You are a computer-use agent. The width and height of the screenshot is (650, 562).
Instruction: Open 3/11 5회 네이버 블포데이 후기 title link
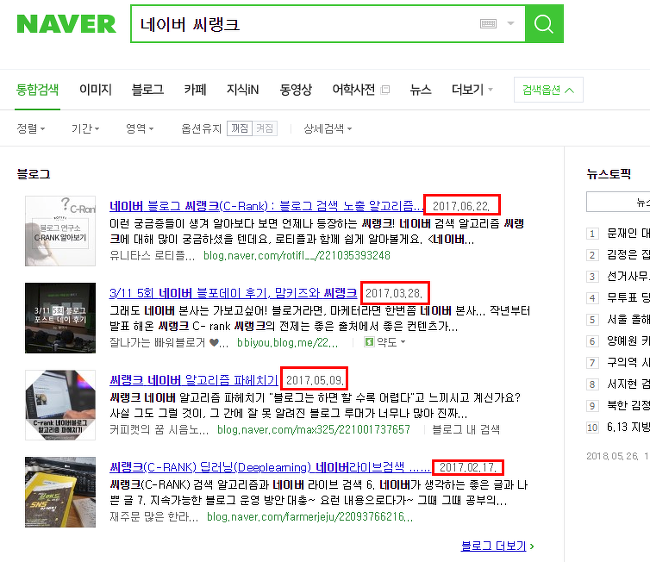tap(233, 293)
